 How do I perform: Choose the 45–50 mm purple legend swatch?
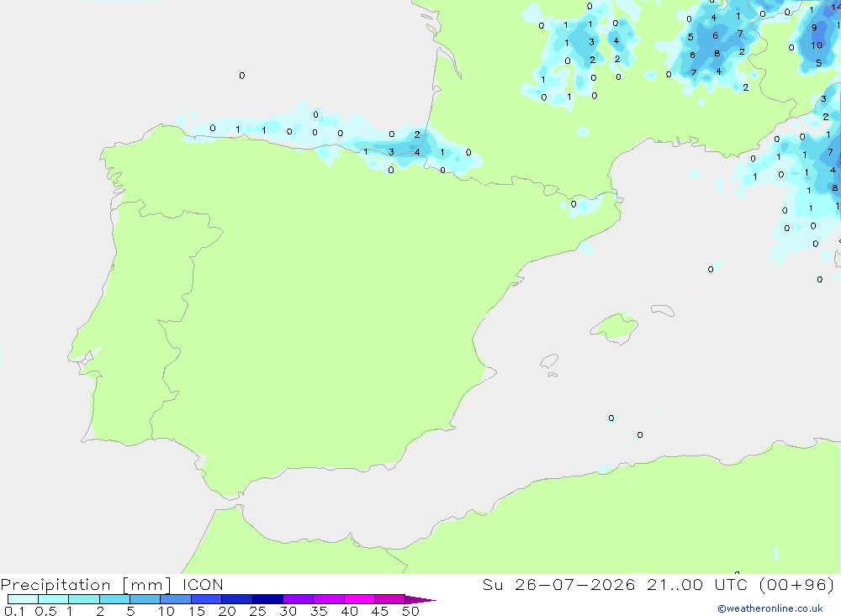click(x=390, y=599)
